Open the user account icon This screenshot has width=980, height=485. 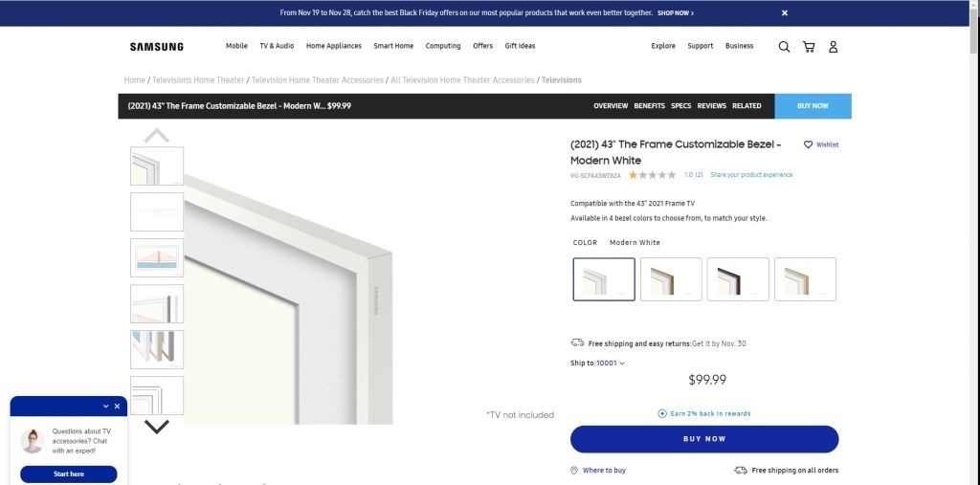[x=834, y=46]
